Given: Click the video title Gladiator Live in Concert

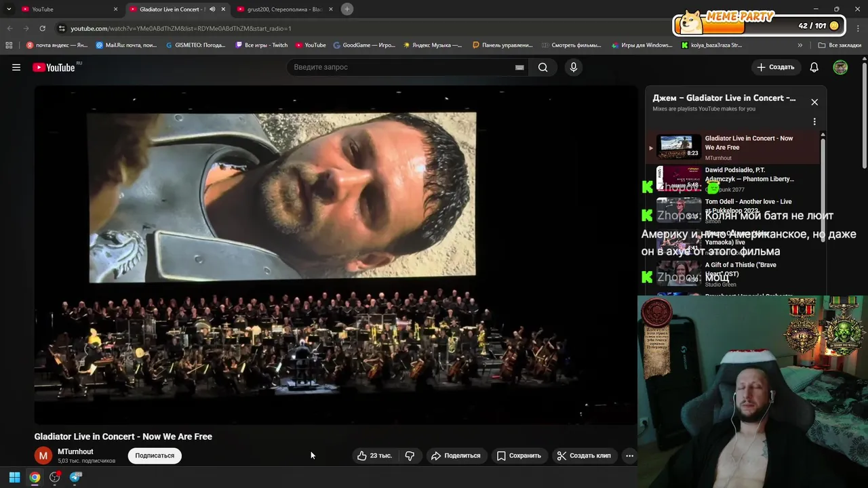Looking at the screenshot, I should click(x=123, y=436).
